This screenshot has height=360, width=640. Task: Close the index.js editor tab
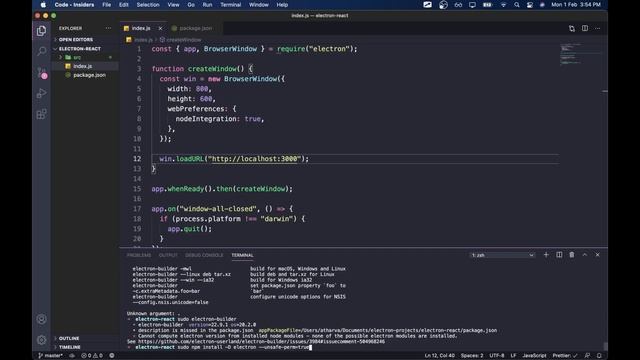[160, 28]
